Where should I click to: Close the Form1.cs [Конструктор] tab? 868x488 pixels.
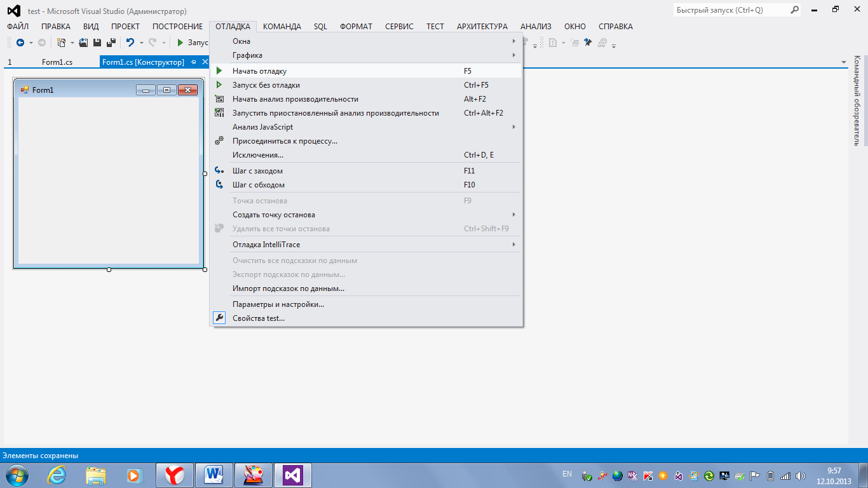[x=205, y=62]
